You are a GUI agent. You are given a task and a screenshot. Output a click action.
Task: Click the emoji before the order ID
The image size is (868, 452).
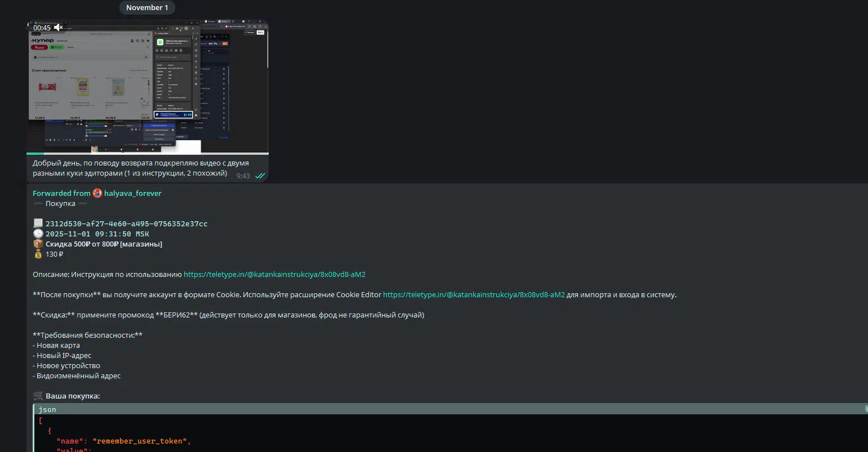(x=38, y=223)
